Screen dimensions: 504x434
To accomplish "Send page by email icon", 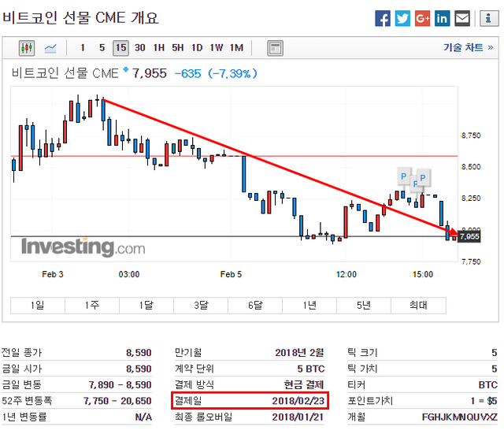I will click(462, 17).
